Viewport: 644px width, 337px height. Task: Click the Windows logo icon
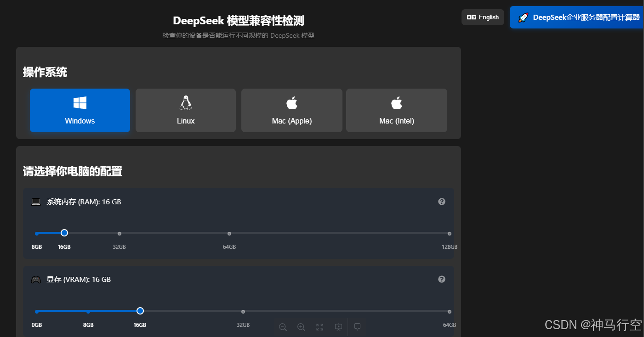tap(80, 103)
